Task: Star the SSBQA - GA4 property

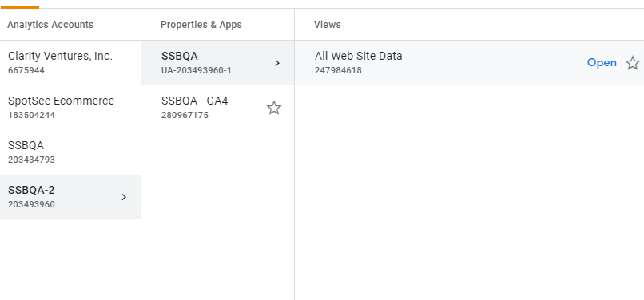Action: pyautogui.click(x=274, y=108)
